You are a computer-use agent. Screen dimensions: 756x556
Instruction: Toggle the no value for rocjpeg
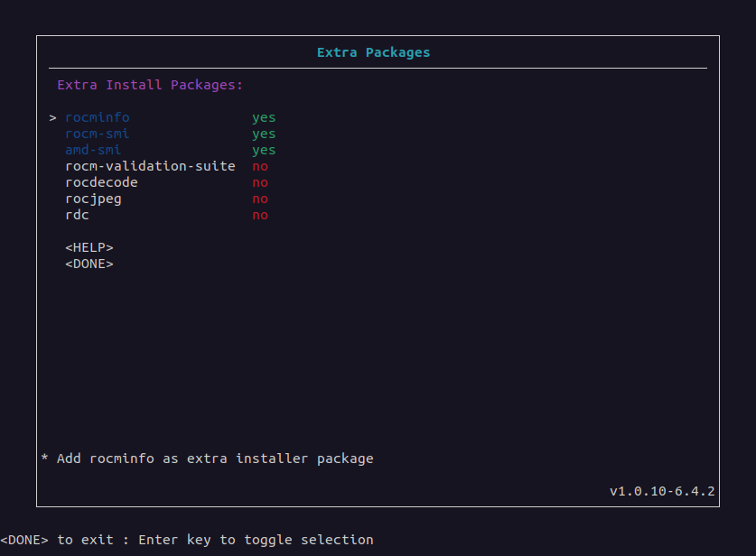260,199
